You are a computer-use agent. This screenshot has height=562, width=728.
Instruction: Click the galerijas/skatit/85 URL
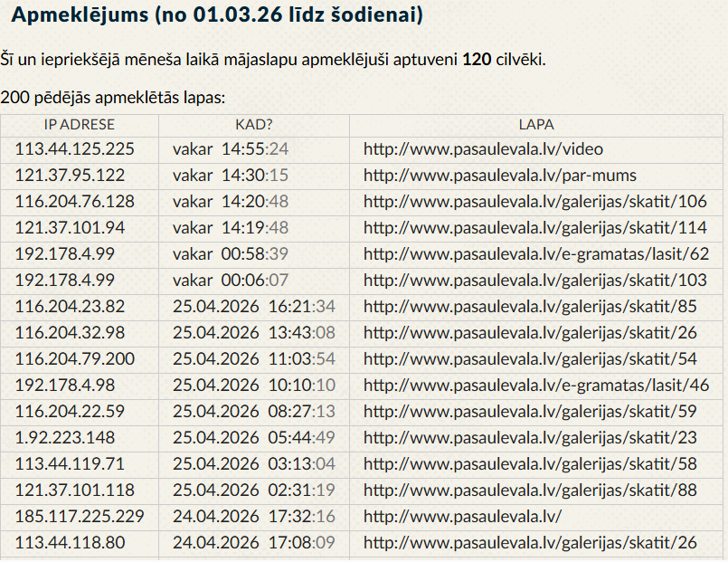(530, 307)
